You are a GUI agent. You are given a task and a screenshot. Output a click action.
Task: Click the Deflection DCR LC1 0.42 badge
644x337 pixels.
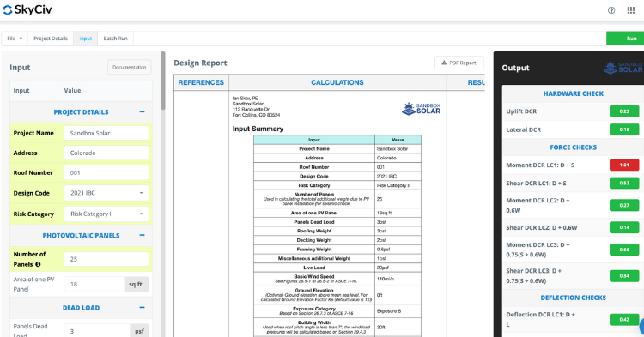[624, 319]
